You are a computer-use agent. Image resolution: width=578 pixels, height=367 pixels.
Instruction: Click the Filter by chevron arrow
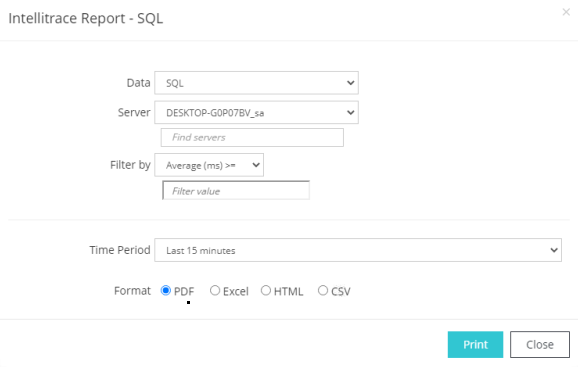(256, 165)
